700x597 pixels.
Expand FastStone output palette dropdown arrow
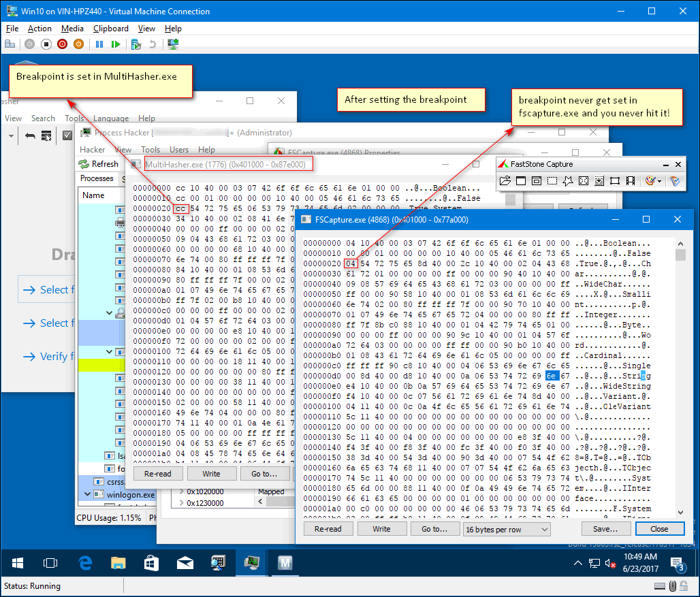pyautogui.click(x=660, y=182)
